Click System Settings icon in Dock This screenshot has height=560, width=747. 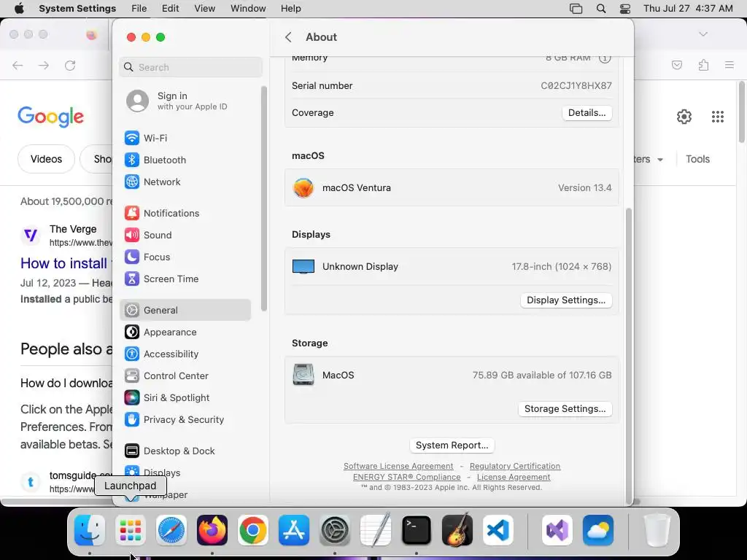point(335,530)
